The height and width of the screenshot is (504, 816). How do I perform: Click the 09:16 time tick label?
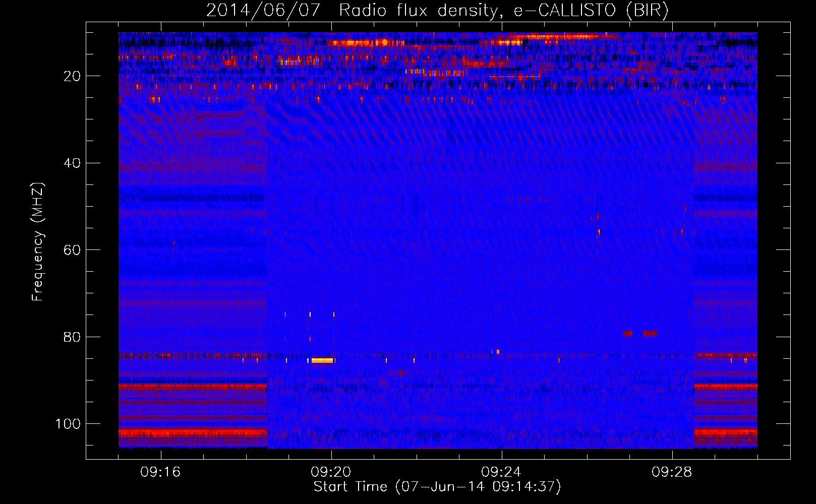pyautogui.click(x=160, y=472)
